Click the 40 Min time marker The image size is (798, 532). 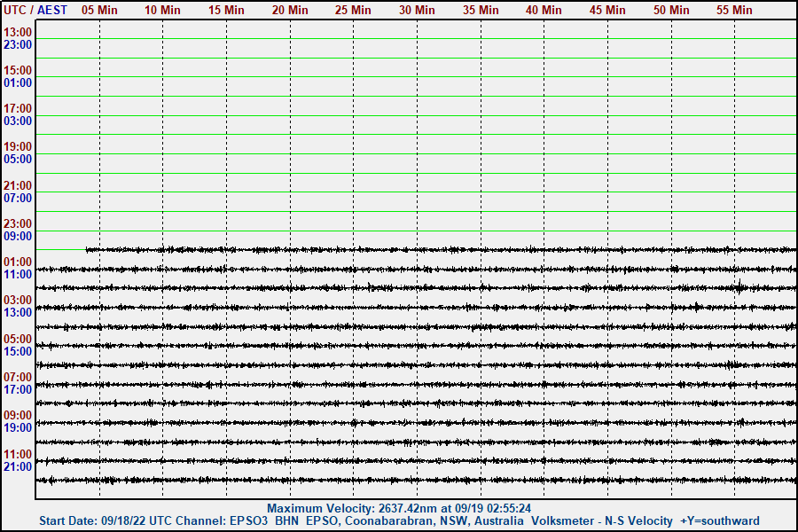pos(544,10)
